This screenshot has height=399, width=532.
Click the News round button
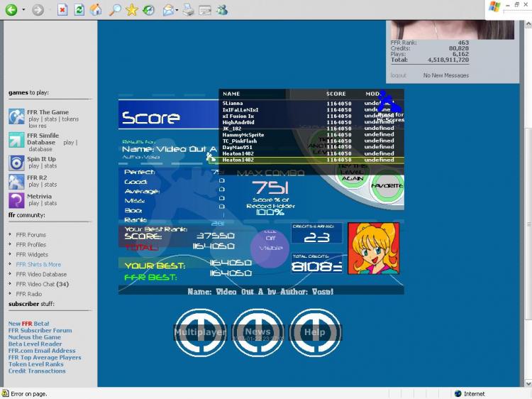click(x=258, y=332)
